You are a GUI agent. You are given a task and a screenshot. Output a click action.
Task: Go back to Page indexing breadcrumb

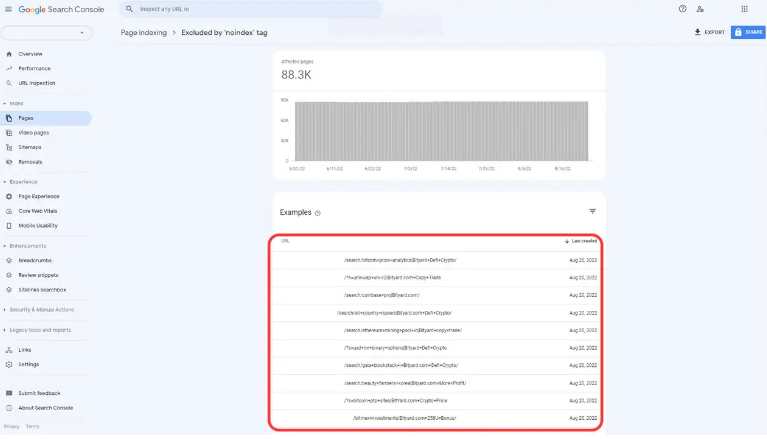click(143, 33)
